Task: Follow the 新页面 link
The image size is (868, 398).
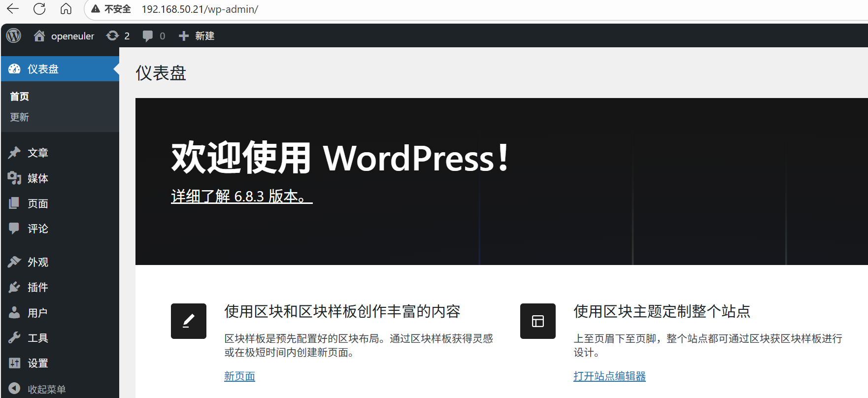Action: pyautogui.click(x=239, y=376)
